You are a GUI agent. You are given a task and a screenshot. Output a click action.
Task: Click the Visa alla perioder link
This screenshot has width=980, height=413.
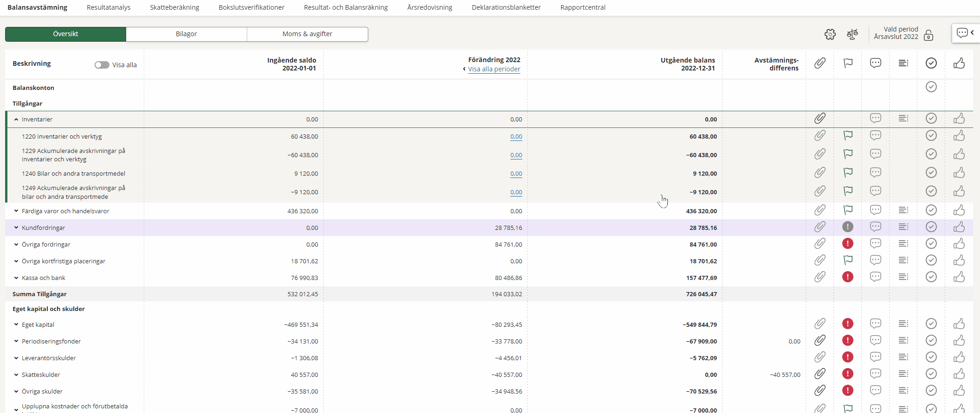pyautogui.click(x=494, y=69)
